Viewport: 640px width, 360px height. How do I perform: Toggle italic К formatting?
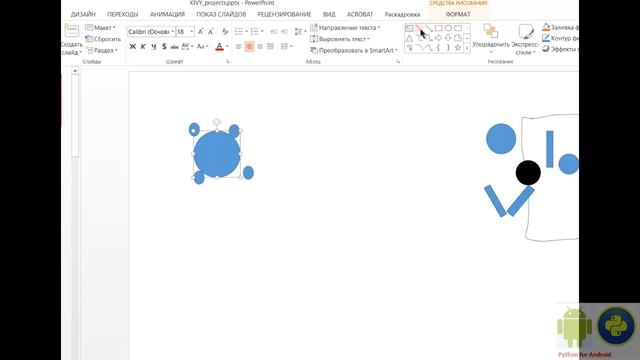(x=143, y=47)
